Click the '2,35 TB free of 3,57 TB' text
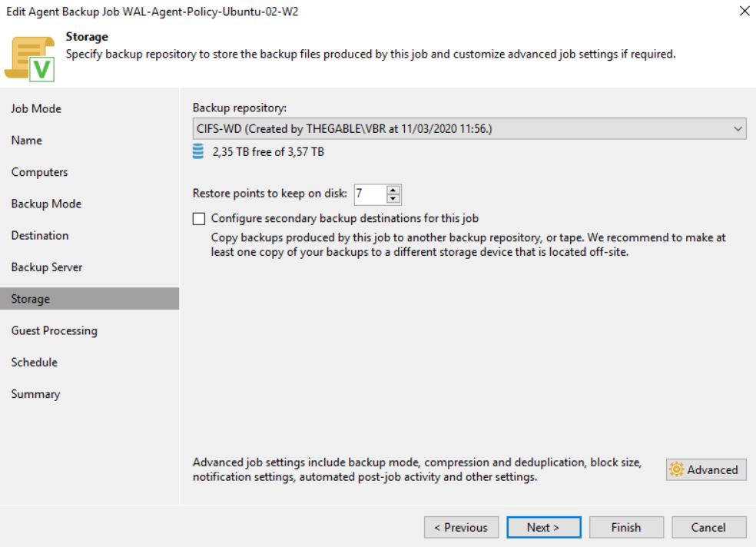Screen dimensions: 756x547 pyautogui.click(x=268, y=152)
